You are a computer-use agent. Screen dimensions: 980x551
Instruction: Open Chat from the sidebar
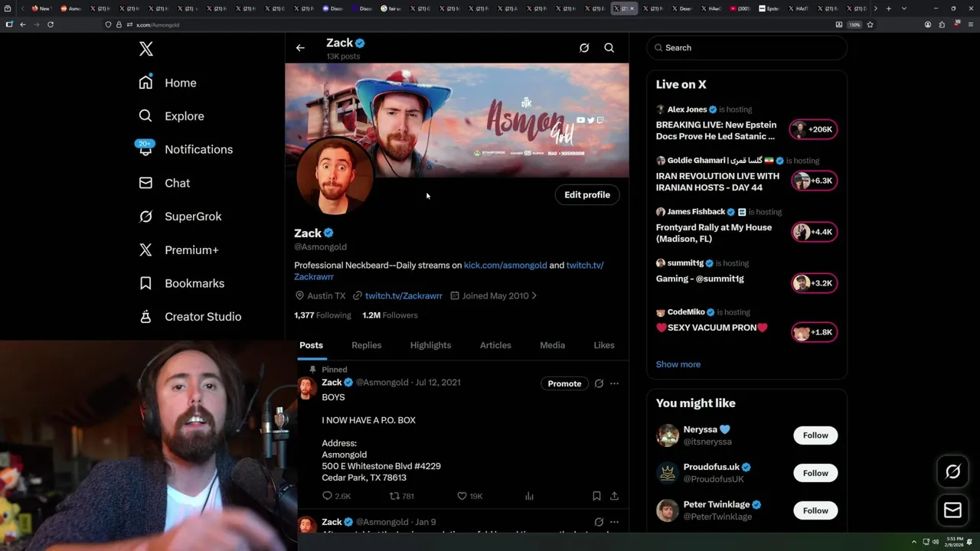[164, 183]
